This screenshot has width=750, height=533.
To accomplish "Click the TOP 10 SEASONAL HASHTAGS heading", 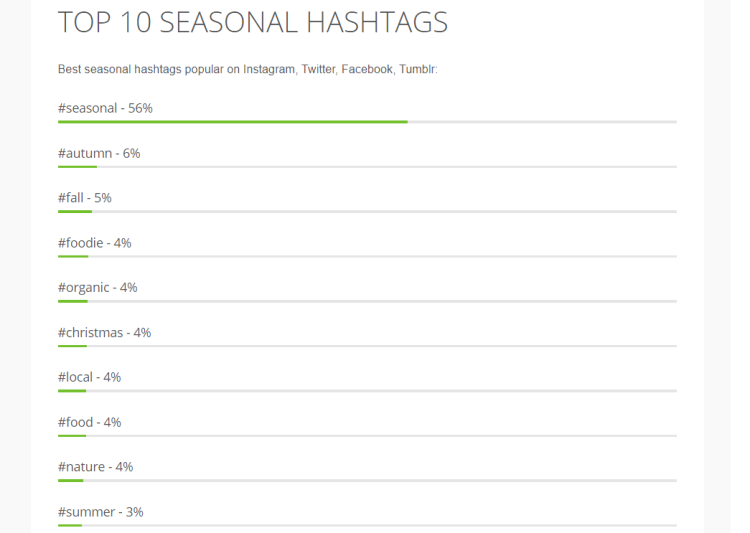I will 253,22.
